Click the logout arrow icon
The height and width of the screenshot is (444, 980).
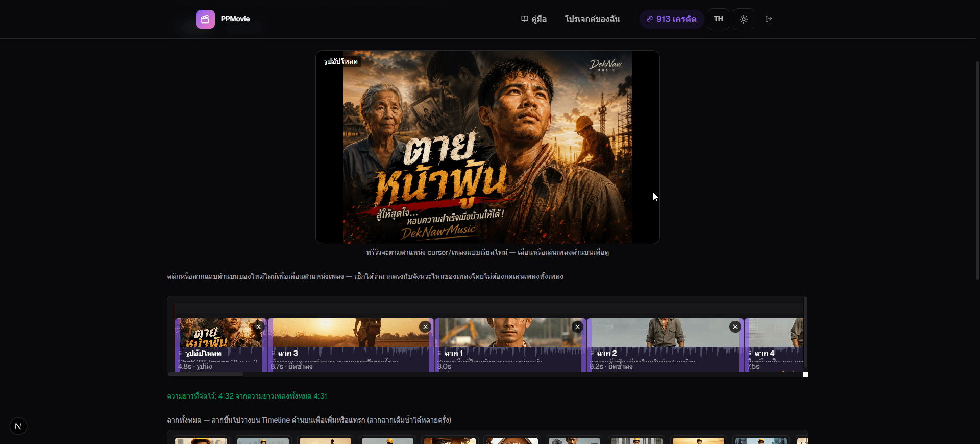coord(769,19)
